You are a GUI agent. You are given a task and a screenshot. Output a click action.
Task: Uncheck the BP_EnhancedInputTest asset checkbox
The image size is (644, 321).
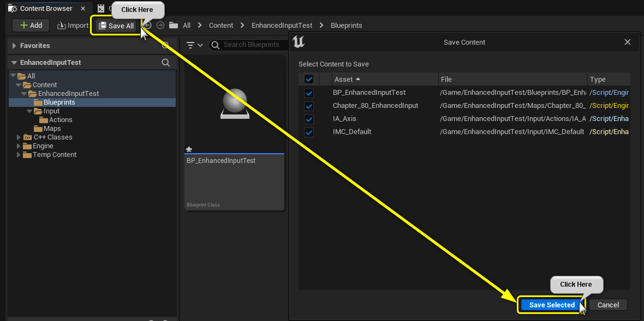[x=309, y=93]
